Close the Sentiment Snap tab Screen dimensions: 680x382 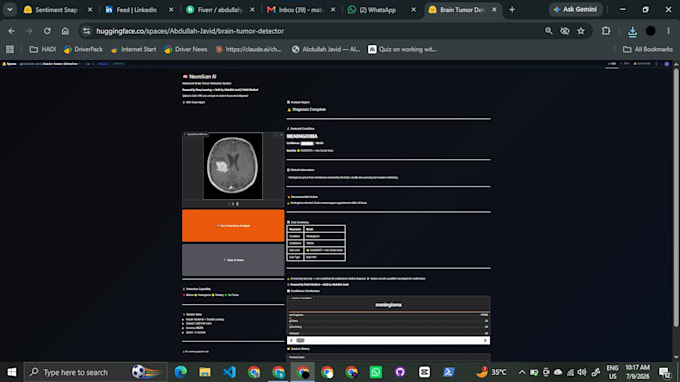coord(90,10)
